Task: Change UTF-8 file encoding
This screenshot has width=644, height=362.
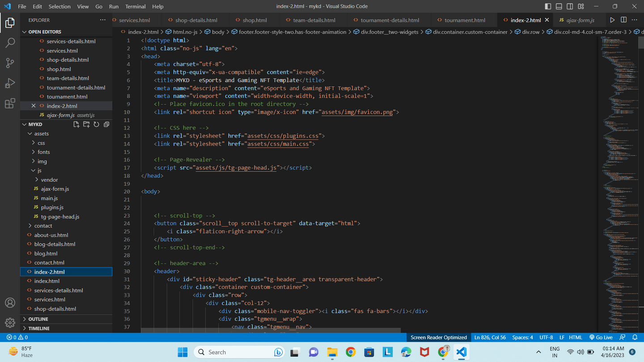Action: click(546, 337)
